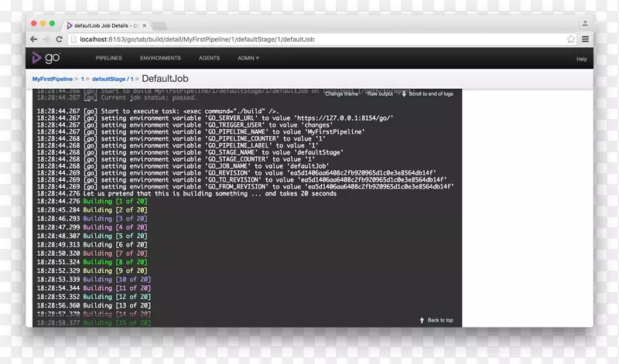Open the Chrome hamburger menu
The image size is (619, 364).
585,39
